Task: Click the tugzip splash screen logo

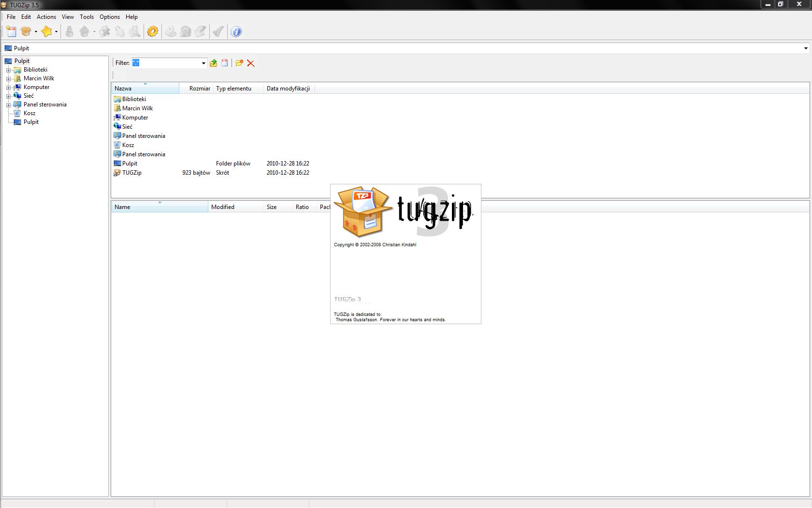Action: 405,212
